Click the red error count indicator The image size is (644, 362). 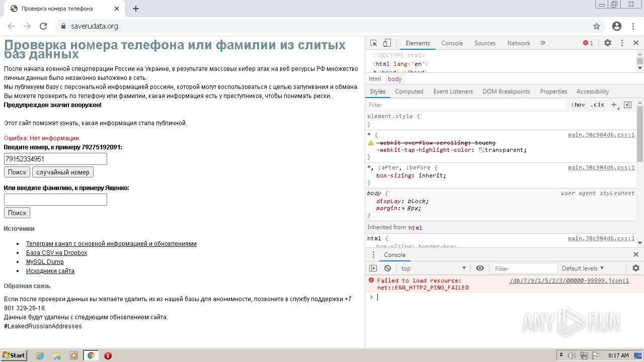pos(588,43)
